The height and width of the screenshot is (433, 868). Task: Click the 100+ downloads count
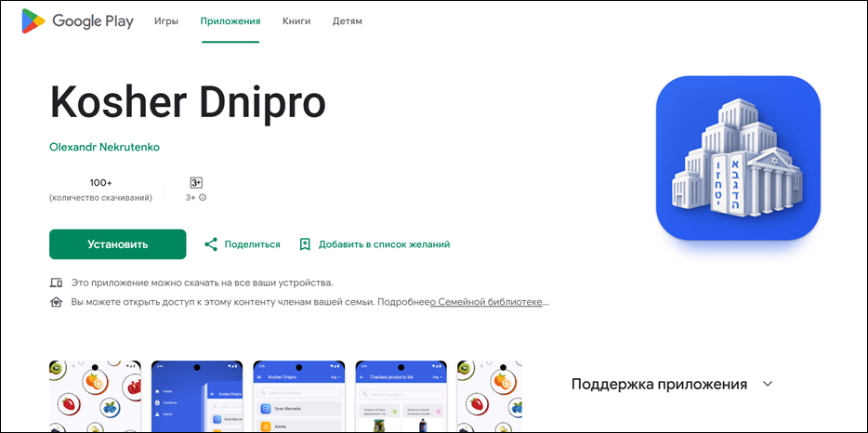pyautogui.click(x=100, y=183)
